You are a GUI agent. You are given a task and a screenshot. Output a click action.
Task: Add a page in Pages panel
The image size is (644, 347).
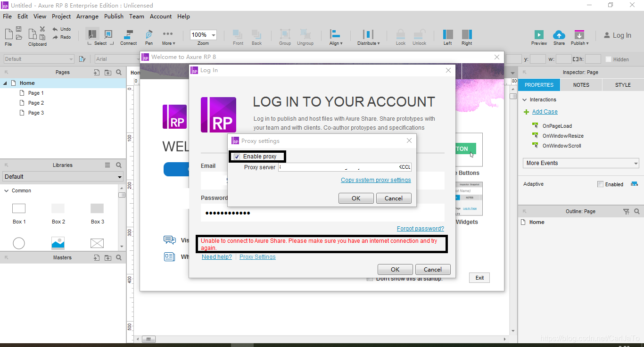[97, 73]
